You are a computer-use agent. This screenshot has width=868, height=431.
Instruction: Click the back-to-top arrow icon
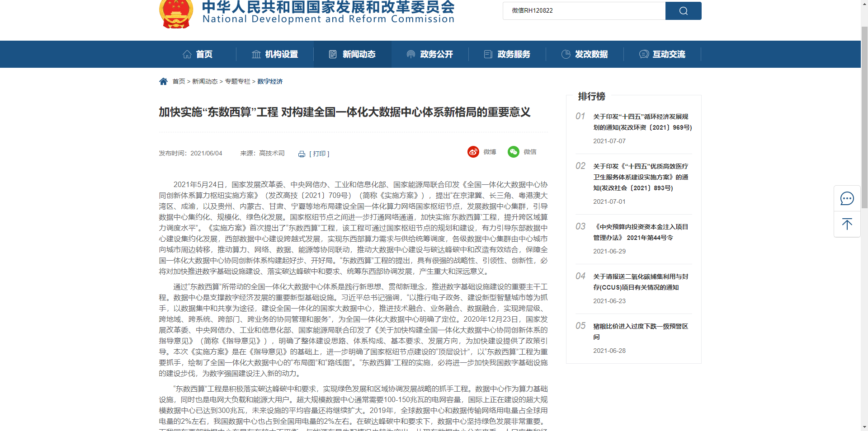[x=847, y=224]
